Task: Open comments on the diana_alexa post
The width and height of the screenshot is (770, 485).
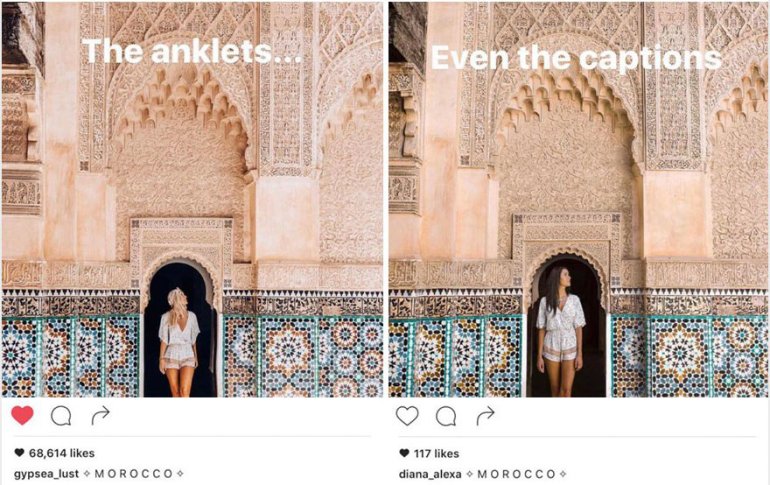Action: (446, 416)
